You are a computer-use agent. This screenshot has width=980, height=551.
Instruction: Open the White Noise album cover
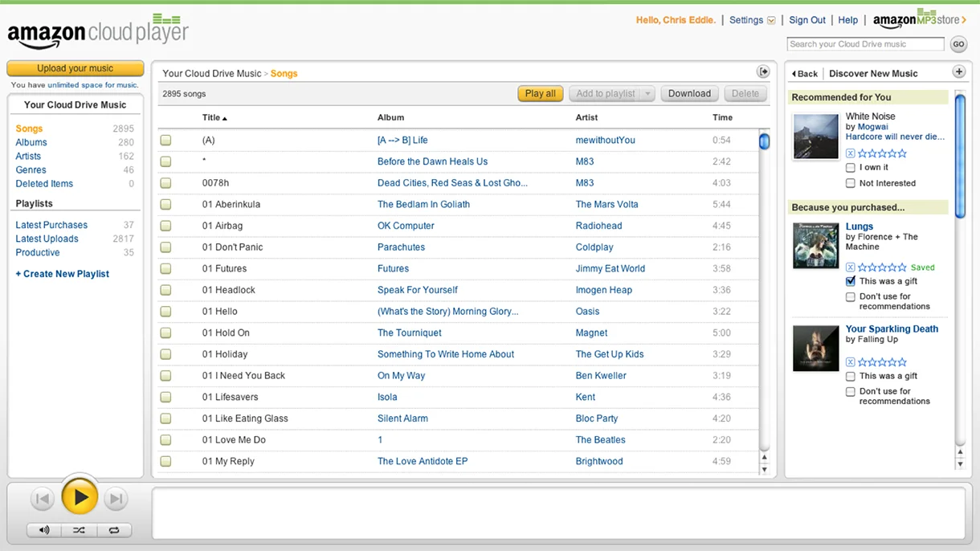pyautogui.click(x=815, y=136)
